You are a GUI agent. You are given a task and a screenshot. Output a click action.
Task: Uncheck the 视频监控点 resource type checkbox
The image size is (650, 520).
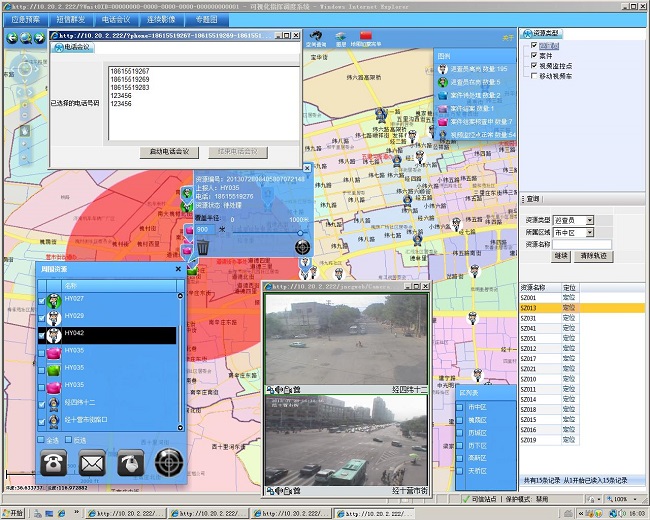(x=534, y=66)
